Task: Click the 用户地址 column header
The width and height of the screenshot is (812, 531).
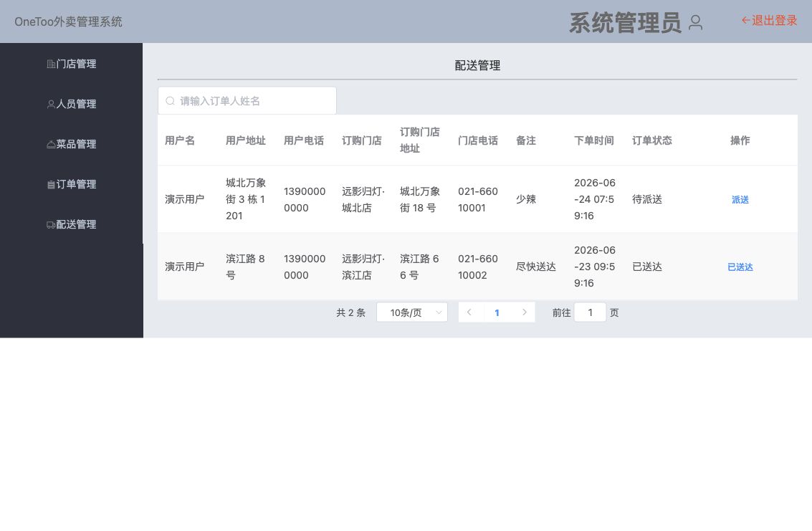Action: (246, 140)
